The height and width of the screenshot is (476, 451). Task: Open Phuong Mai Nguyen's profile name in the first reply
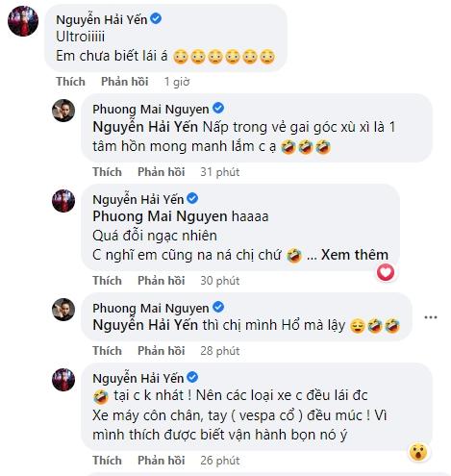(x=151, y=109)
